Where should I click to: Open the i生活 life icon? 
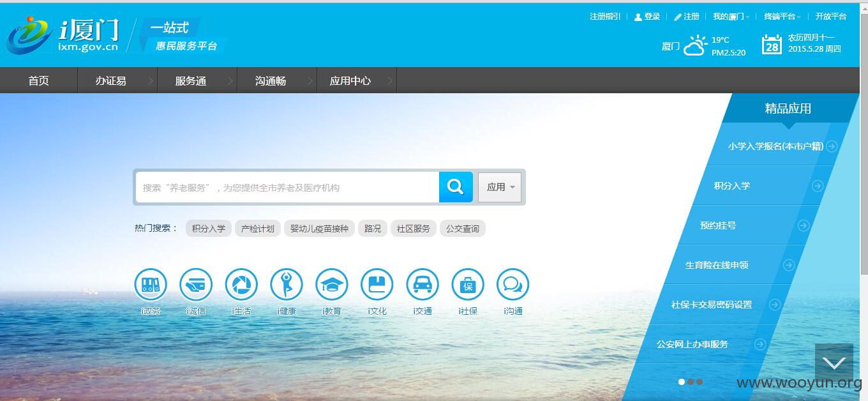[x=241, y=285]
